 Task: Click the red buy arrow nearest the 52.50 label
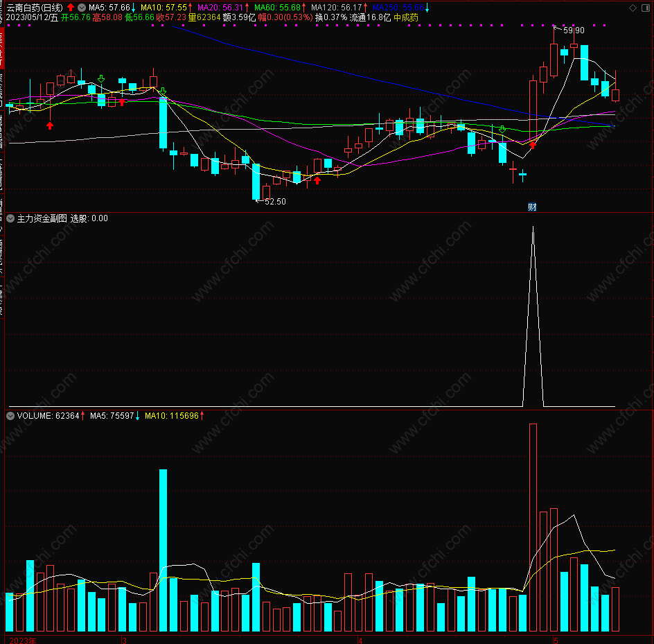pos(317,180)
